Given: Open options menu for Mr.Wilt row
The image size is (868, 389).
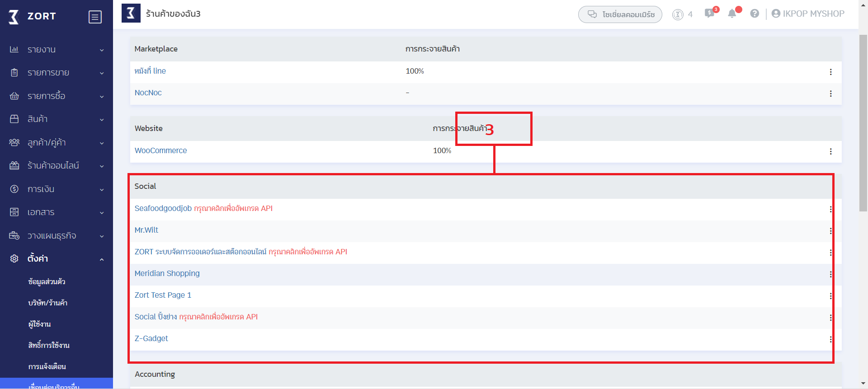Looking at the screenshot, I should [830, 231].
